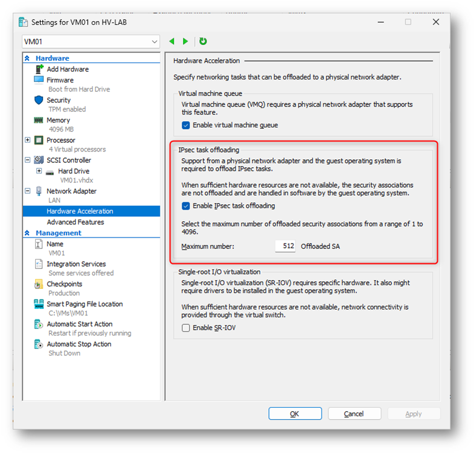Click 'Restart if previously running' text
The width and height of the screenshot is (476, 455).
point(90,333)
